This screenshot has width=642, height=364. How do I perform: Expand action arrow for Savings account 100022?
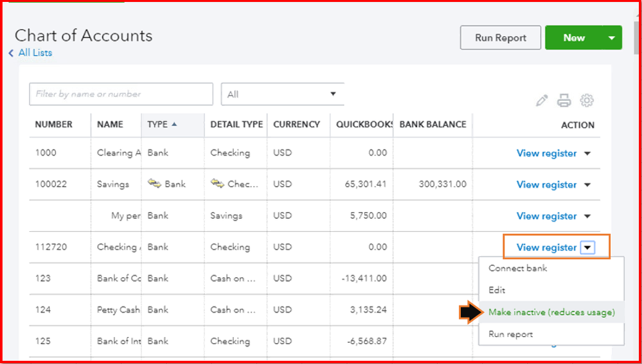[587, 185]
